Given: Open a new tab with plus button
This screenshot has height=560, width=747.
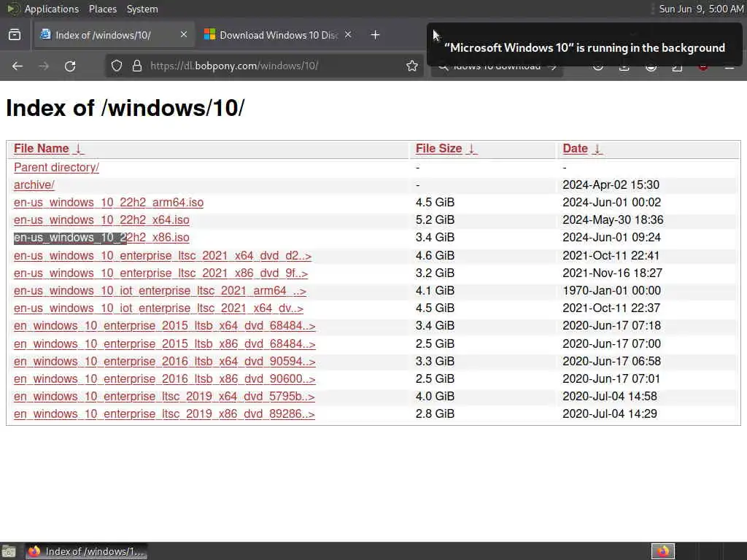Looking at the screenshot, I should pos(375,35).
